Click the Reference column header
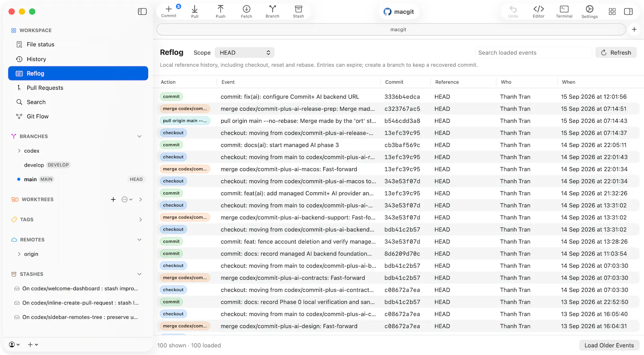Viewport: 644px width, 355px height. pos(447,82)
